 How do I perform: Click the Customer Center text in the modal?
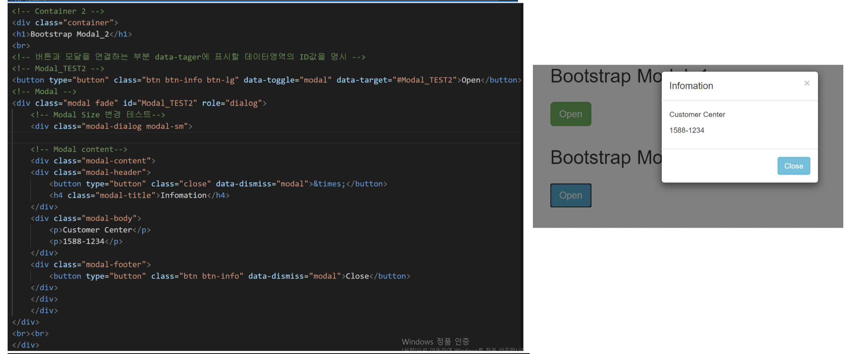coord(697,115)
